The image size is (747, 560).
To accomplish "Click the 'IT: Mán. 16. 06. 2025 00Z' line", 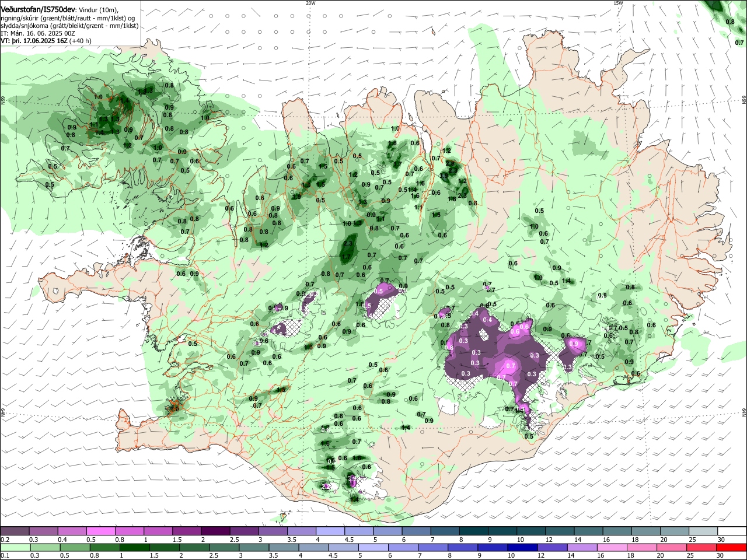I will (37, 33).
